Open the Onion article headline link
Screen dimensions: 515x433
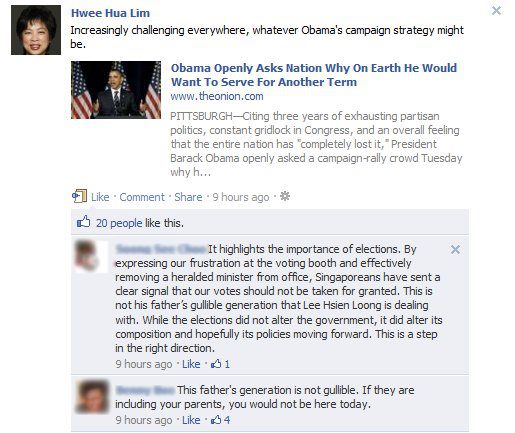(314, 75)
